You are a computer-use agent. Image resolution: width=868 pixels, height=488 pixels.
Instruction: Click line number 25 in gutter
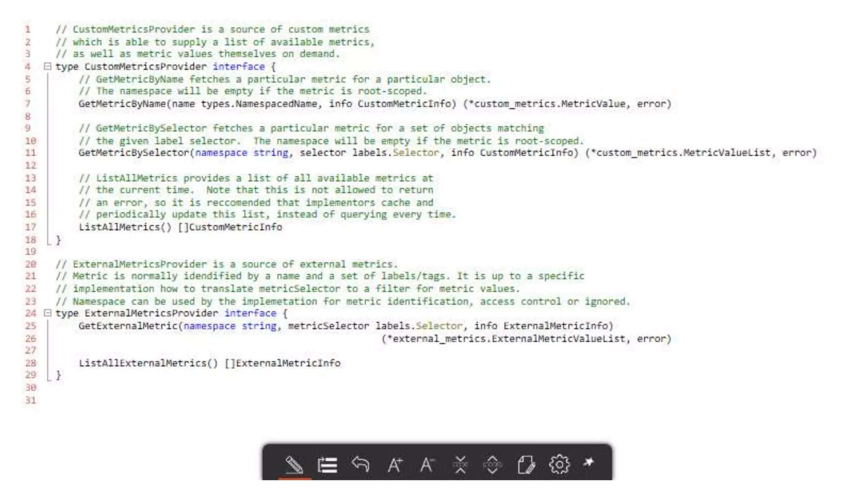pyautogui.click(x=31, y=326)
